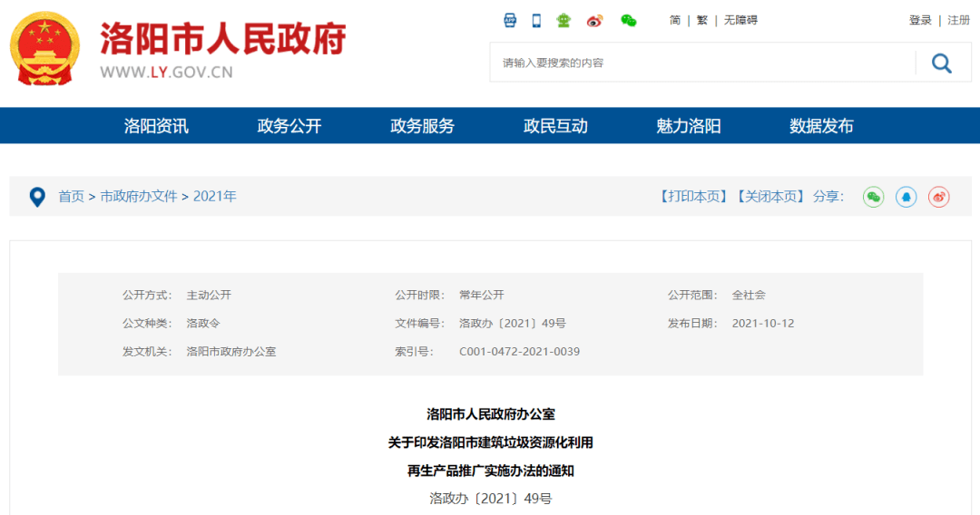Click the magnifying glass search button
980x515 pixels.
[942, 63]
